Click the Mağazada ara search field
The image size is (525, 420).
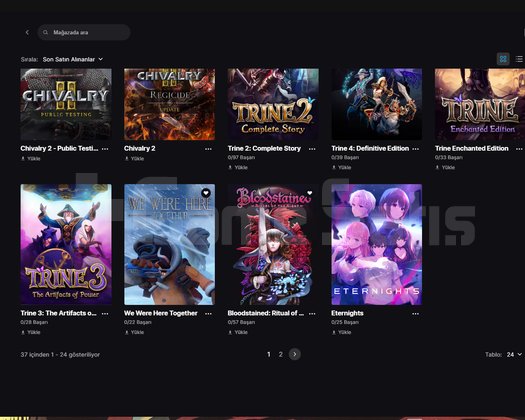pos(84,32)
